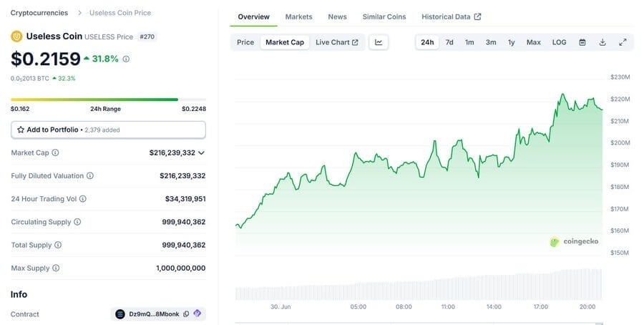The width and height of the screenshot is (644, 325).
Task: Click the line chart type icon
Action: coord(379,42)
